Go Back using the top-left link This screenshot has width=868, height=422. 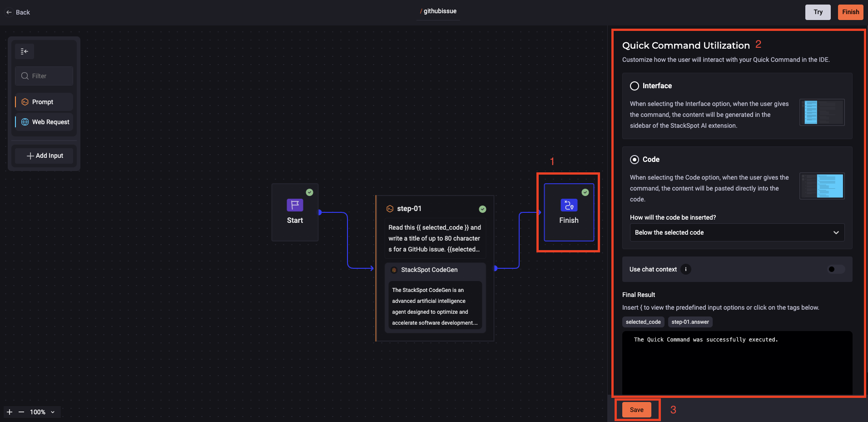[x=18, y=12]
